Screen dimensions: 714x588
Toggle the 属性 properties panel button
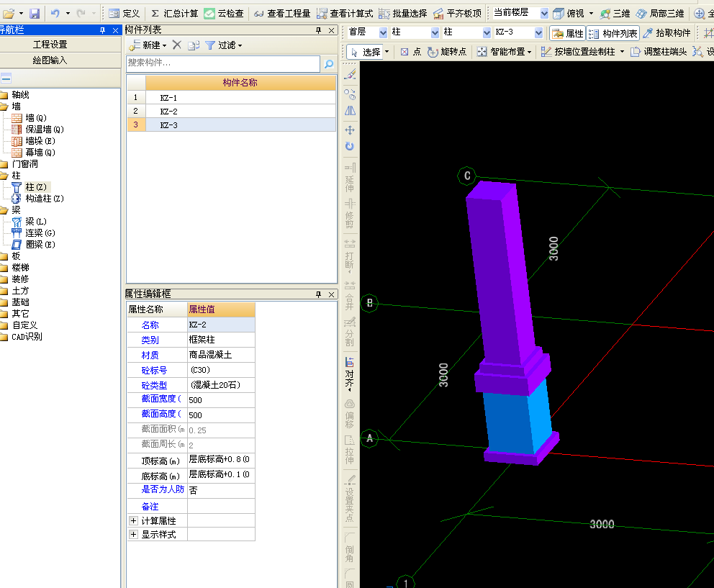coord(567,33)
